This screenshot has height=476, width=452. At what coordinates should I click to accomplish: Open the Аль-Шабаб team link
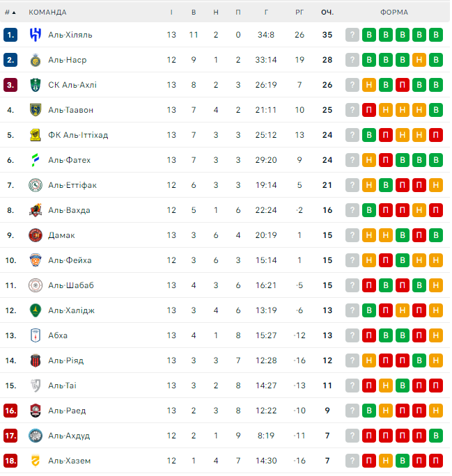point(70,285)
